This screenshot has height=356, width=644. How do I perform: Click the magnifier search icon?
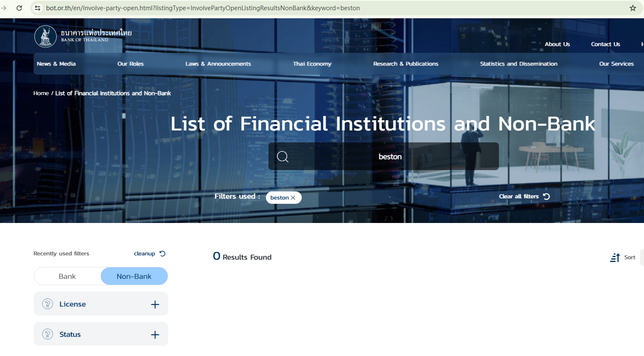coord(283,156)
